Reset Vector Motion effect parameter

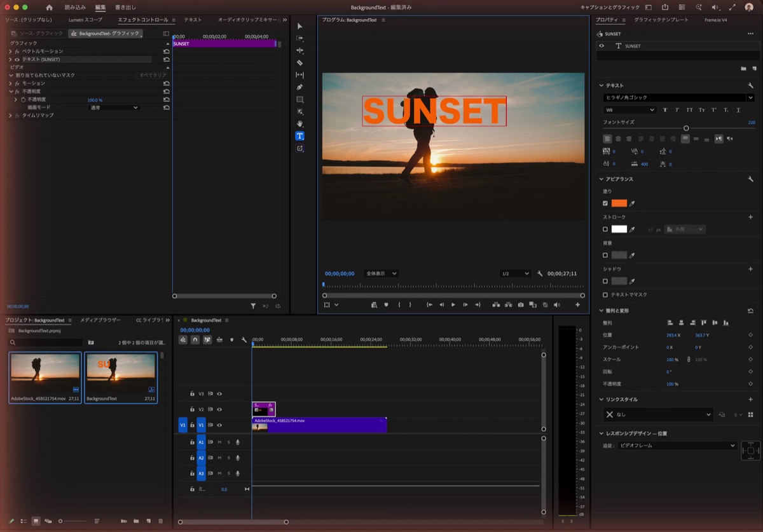tap(166, 51)
